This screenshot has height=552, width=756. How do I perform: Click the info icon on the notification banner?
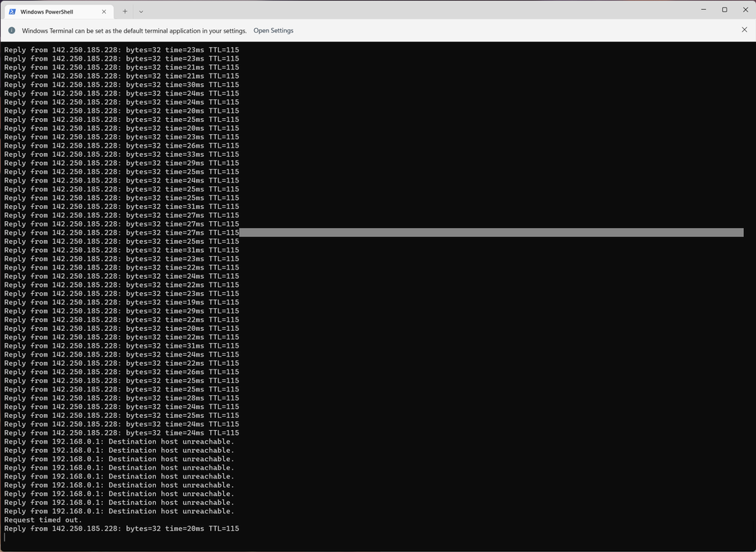coord(11,30)
